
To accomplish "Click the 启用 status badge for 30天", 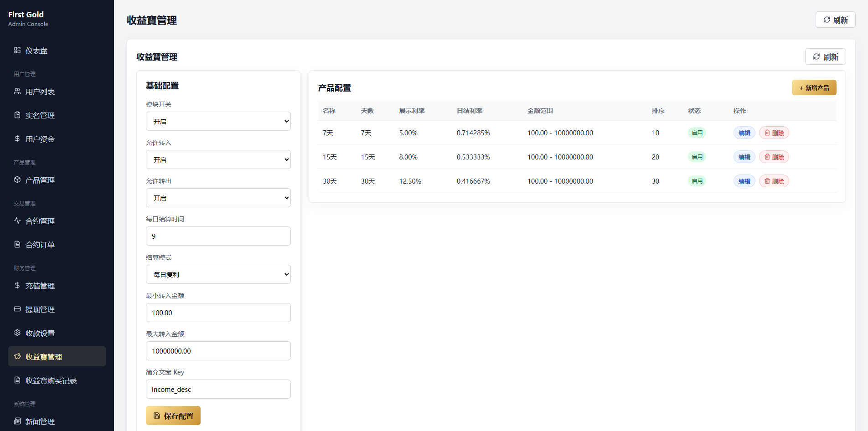I will (697, 181).
